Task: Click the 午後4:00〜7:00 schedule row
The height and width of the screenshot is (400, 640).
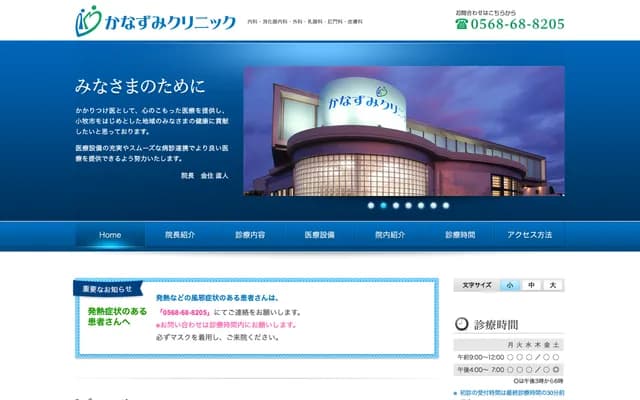Action: coord(509,370)
